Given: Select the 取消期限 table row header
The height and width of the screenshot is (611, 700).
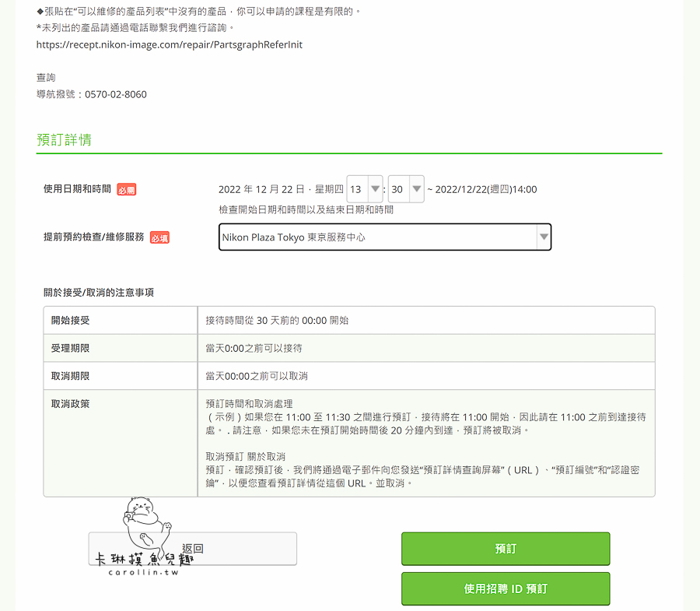Looking at the screenshot, I should 70,376.
